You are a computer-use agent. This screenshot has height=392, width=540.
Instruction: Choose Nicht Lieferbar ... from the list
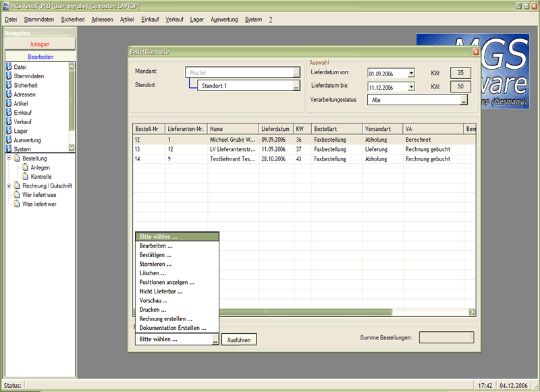(177, 291)
